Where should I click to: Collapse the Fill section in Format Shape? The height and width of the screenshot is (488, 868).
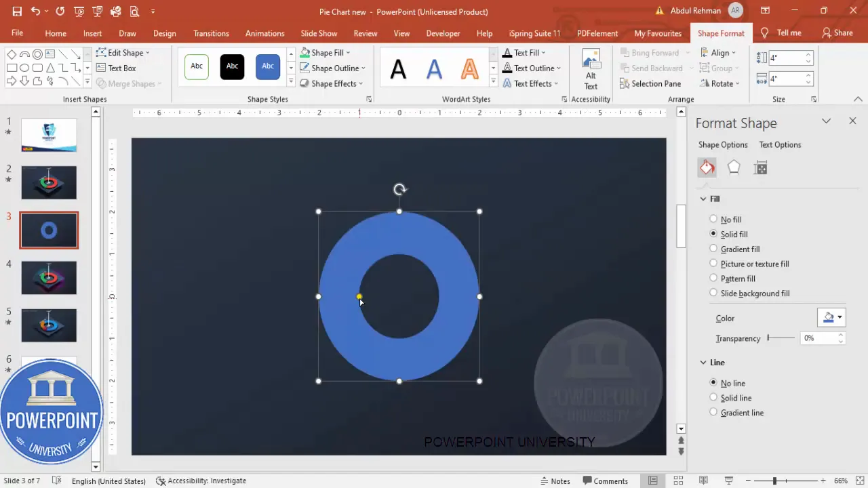[703, 199]
